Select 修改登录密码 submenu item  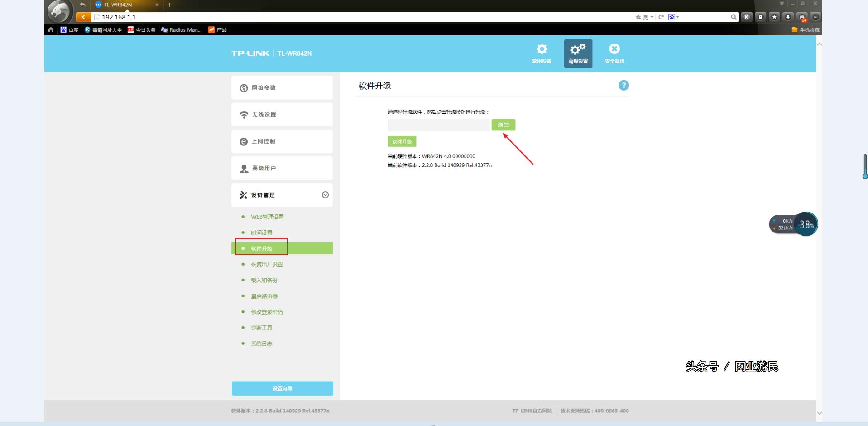(267, 312)
